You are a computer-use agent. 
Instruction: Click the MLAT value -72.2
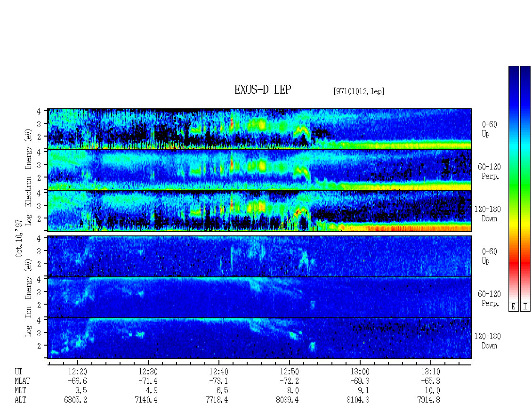[289, 381]
